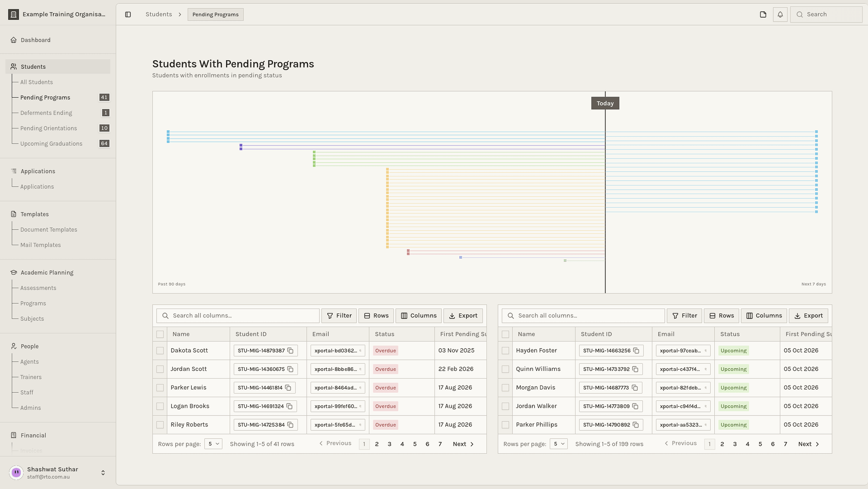The image size is (868, 489).
Task: Open Document Templates in sidebar
Action: (x=48, y=229)
